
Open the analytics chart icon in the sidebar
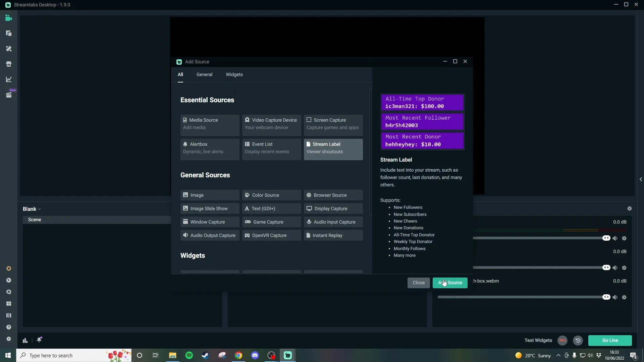[x=9, y=79]
